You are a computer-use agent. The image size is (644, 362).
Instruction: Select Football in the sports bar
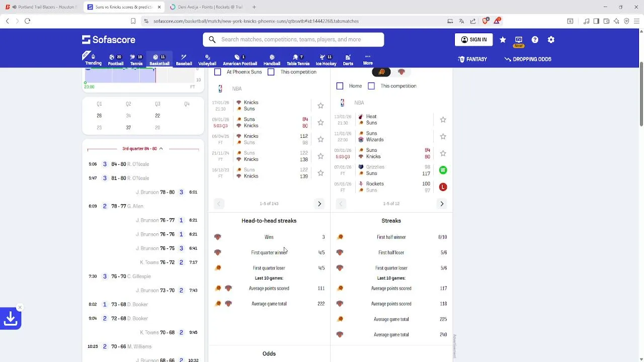115,60
